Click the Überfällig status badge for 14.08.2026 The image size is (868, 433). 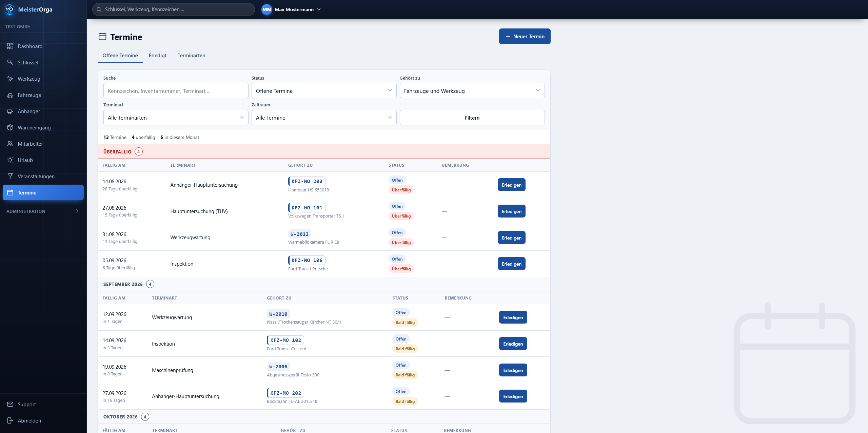point(401,190)
